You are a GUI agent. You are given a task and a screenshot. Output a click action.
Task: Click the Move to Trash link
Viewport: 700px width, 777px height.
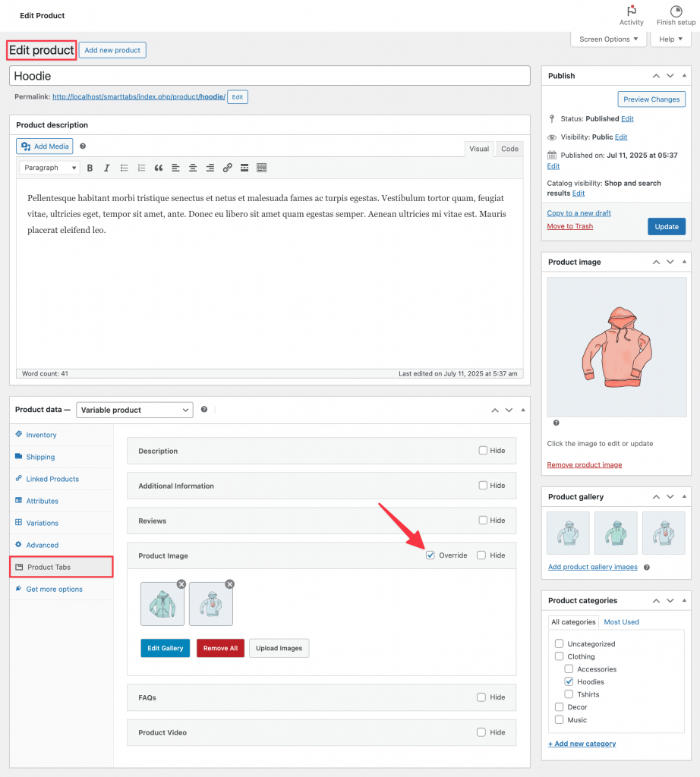click(x=569, y=226)
